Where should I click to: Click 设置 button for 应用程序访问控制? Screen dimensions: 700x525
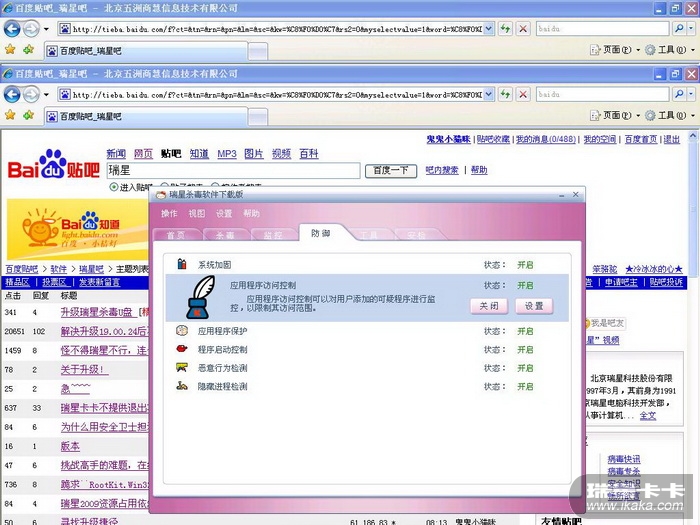534,306
